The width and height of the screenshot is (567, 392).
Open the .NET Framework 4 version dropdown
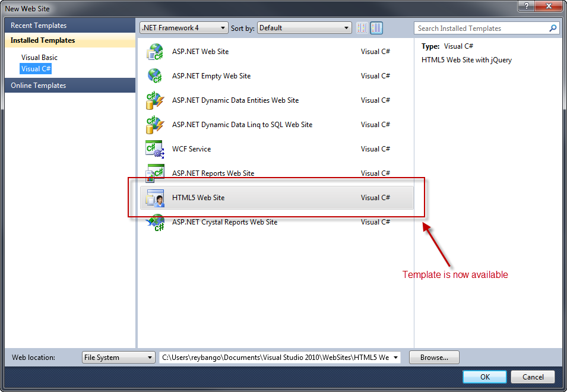(x=183, y=28)
